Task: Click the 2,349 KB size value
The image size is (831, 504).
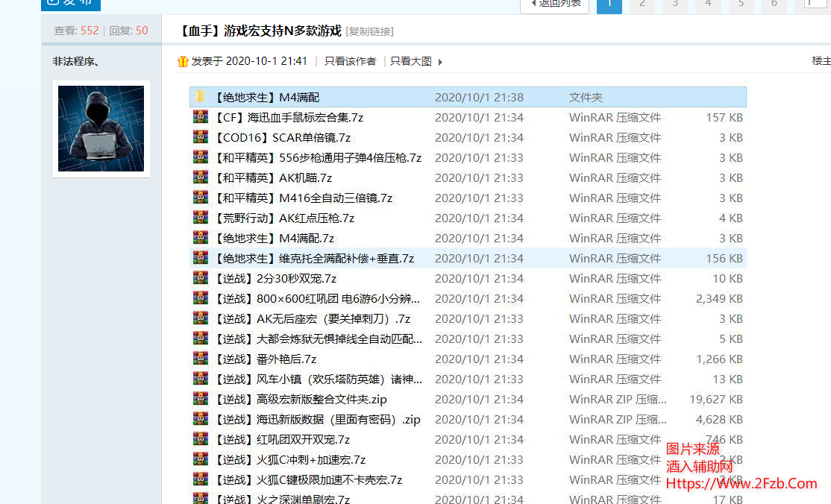Action: (x=719, y=298)
